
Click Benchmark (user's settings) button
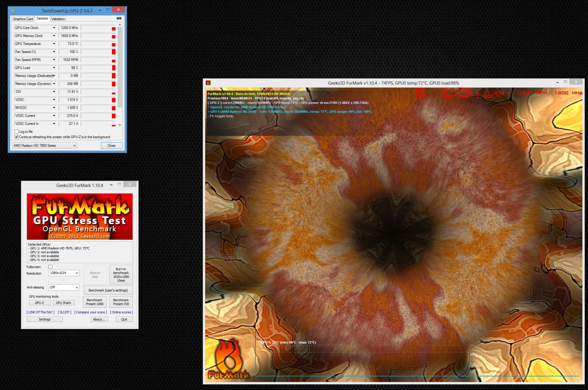pos(108,291)
